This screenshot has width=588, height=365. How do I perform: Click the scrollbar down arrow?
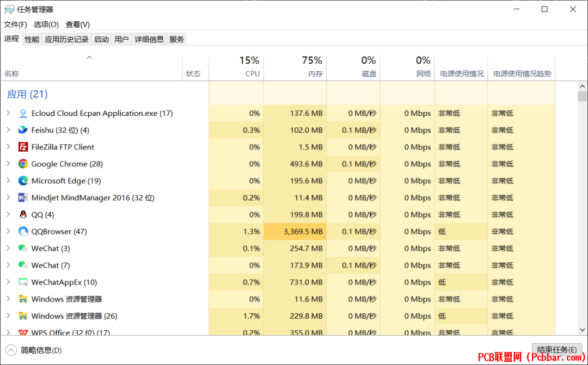[x=583, y=330]
